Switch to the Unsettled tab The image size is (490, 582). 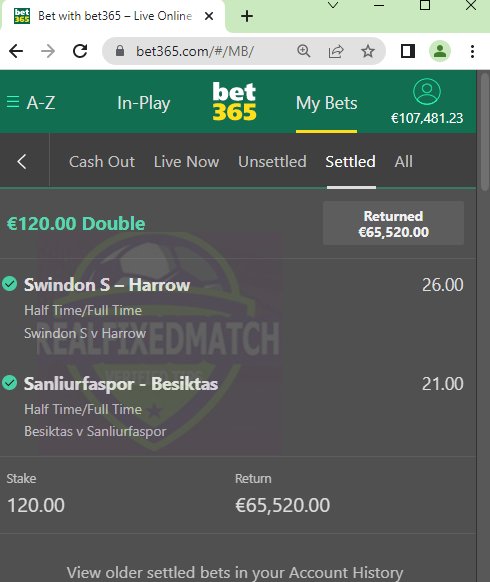tap(272, 161)
